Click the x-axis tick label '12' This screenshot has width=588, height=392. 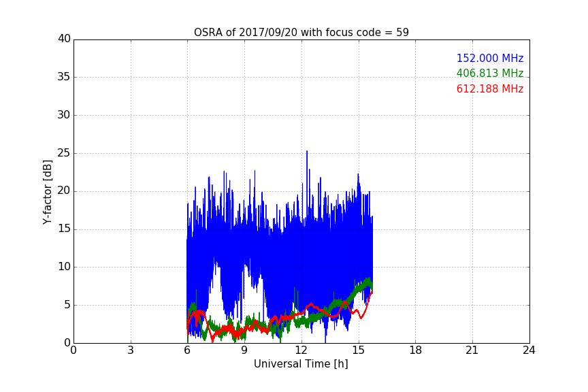pyautogui.click(x=301, y=350)
